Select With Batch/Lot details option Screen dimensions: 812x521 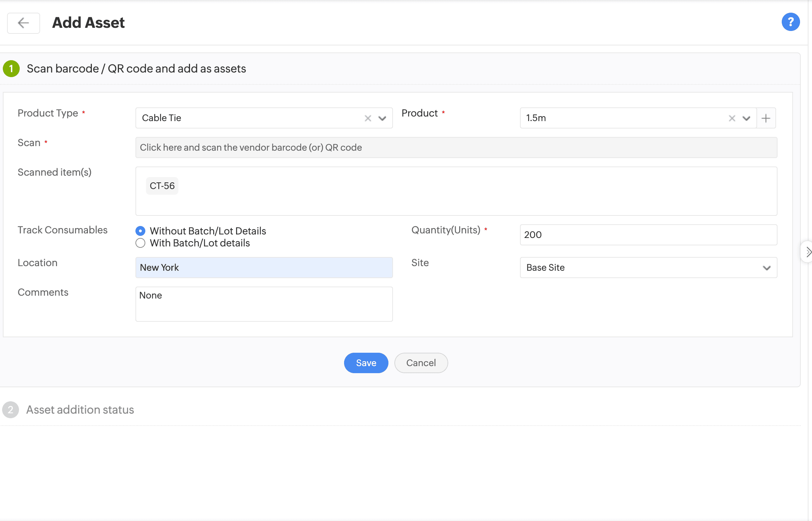coord(140,243)
